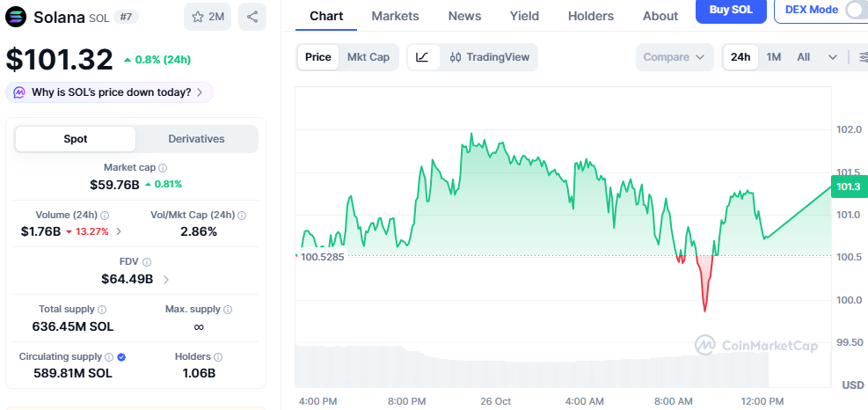Open the About tab
868x410 pixels.
660,16
